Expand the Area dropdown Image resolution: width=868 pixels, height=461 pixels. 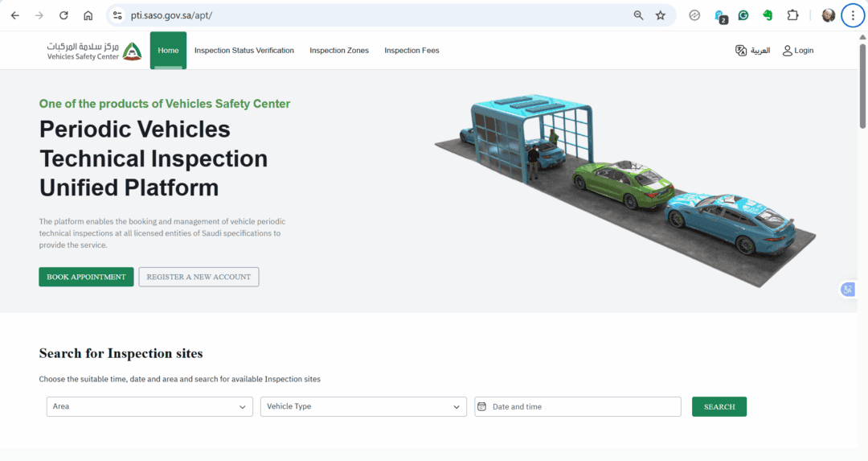pos(149,407)
